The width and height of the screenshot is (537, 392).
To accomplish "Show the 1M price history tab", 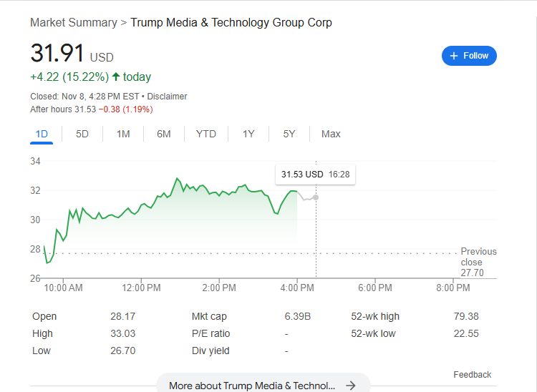I will (x=123, y=134).
